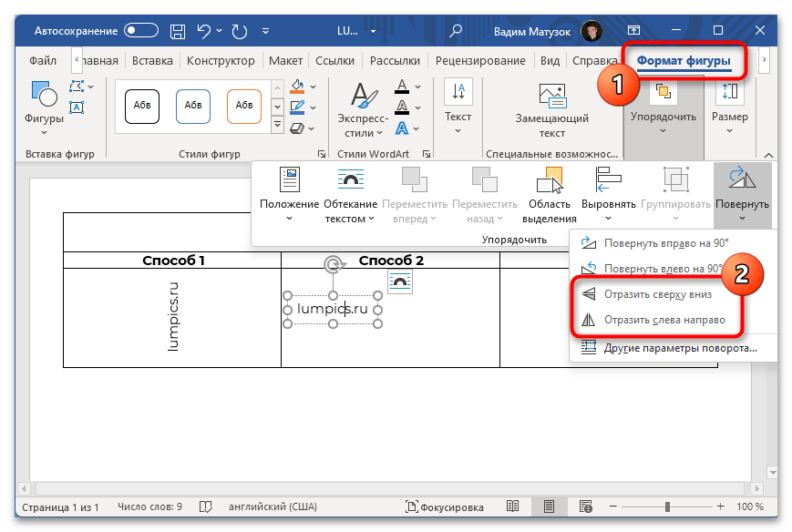Viewport: 792px width, 532px height.
Task: Open the Вставка ribbon tab
Action: (152, 61)
